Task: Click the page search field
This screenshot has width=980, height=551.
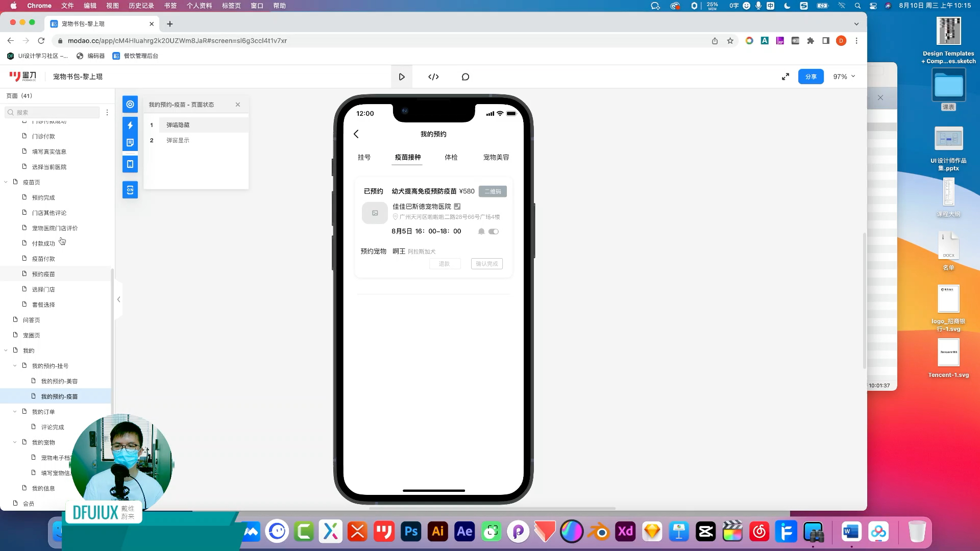Action: coord(52,112)
